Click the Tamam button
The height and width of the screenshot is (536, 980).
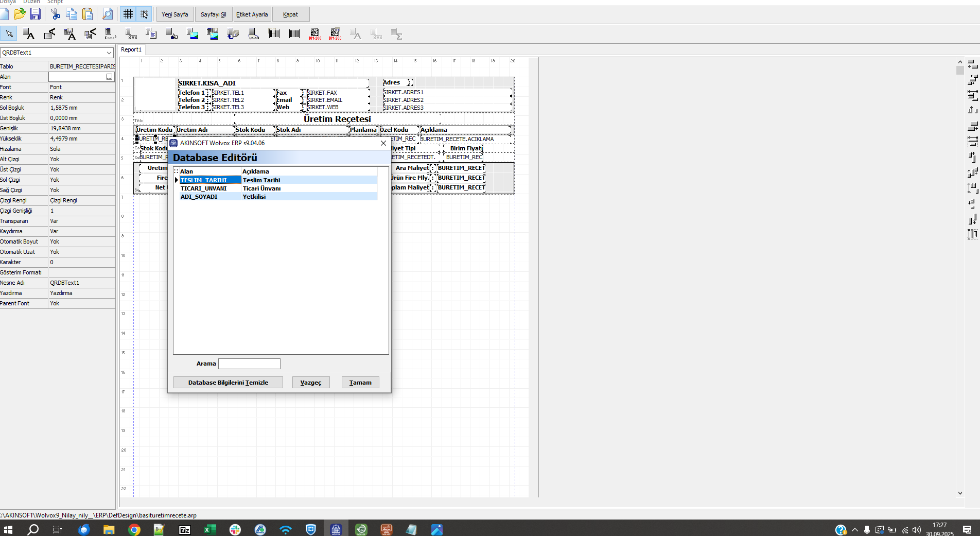pyautogui.click(x=360, y=383)
